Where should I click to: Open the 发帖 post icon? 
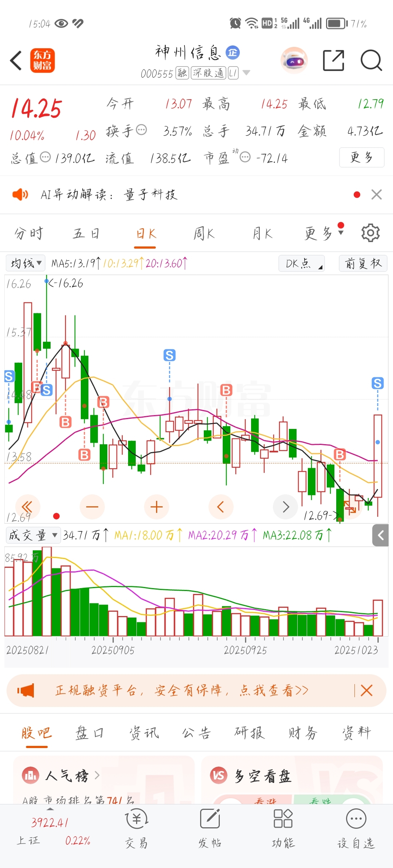coord(210,829)
